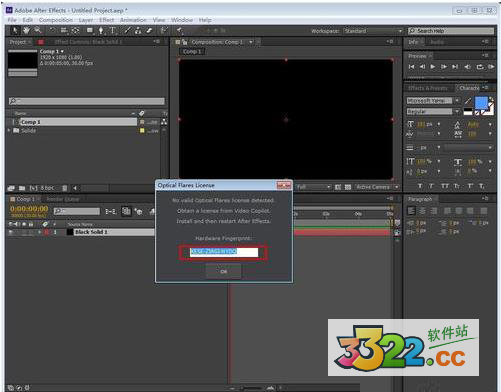Open Composition Comp 1 viewer dropdown
This screenshot has width=501, height=392.
251,42
